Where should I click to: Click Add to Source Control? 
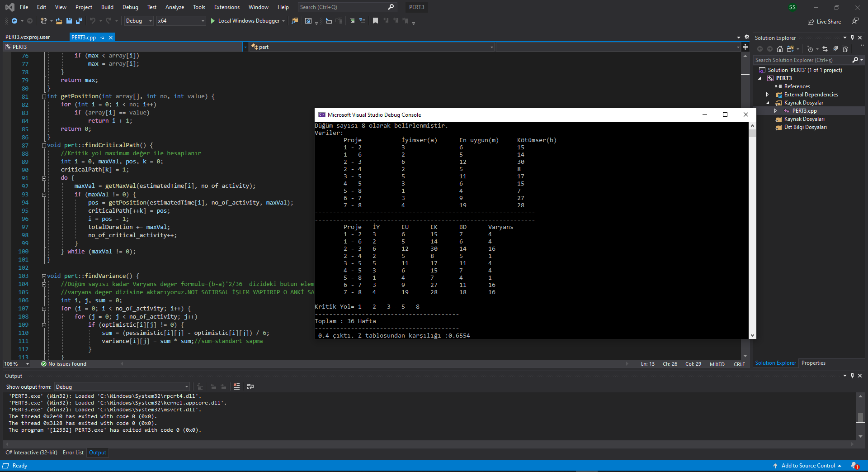807,466
